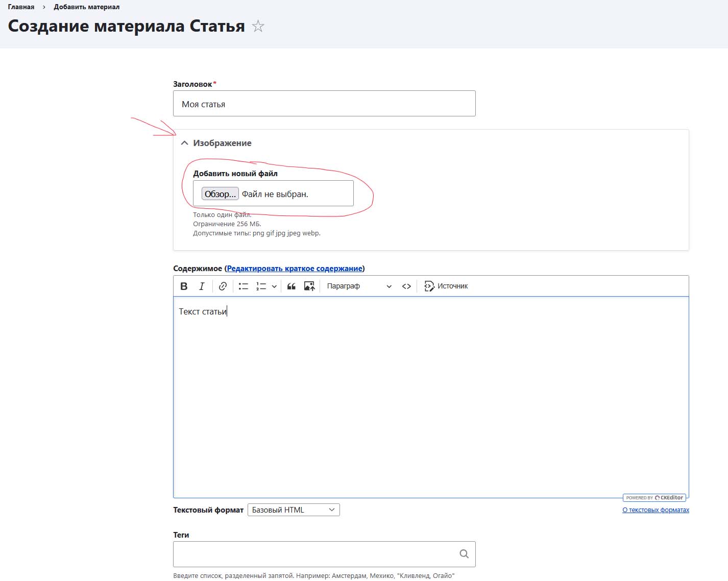Image resolution: width=728 pixels, height=581 pixels.
Task: Insert a numbered list
Action: pos(261,286)
